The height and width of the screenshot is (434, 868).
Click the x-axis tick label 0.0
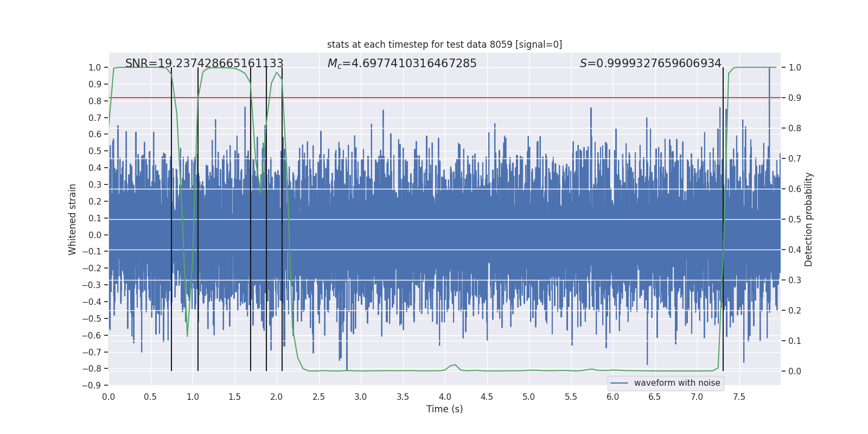pos(108,397)
